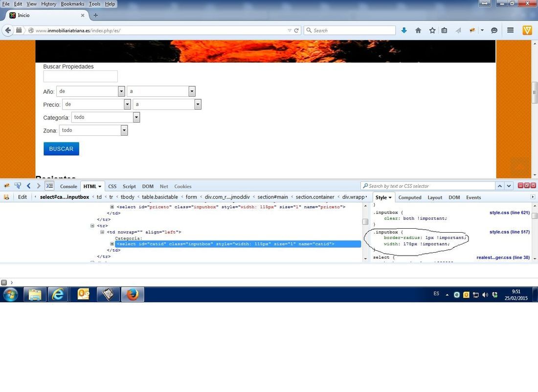
Task: Bookmark this page with the star icon
Action: 432,30
